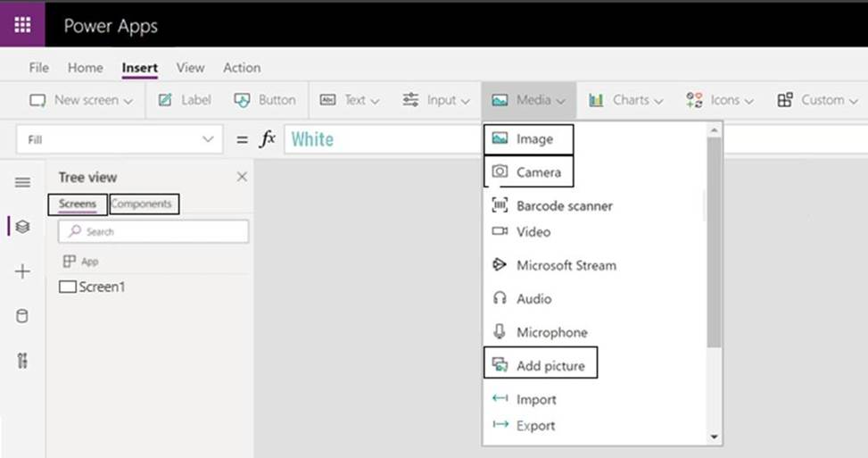This screenshot has height=458, width=868.
Task: Choose Microsoft Stream media option
Action: coord(566,265)
